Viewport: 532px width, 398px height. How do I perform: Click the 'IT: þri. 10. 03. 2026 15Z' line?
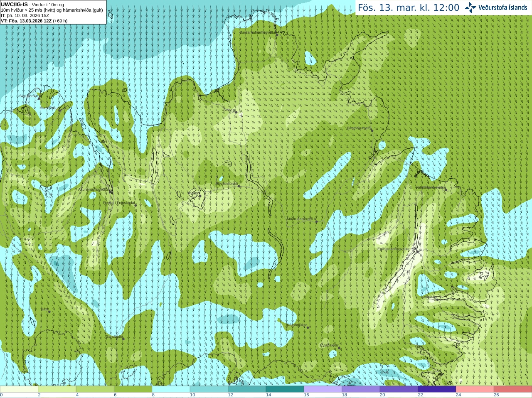[25, 15]
